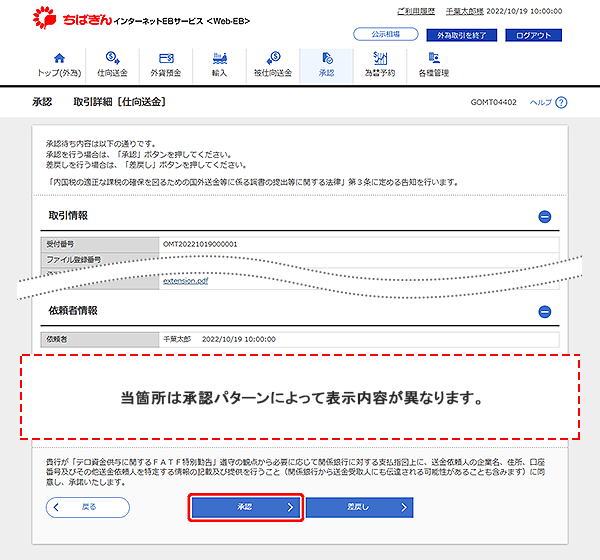Click the 承認 heading next to page title
The image size is (600, 560).
(x=42, y=102)
